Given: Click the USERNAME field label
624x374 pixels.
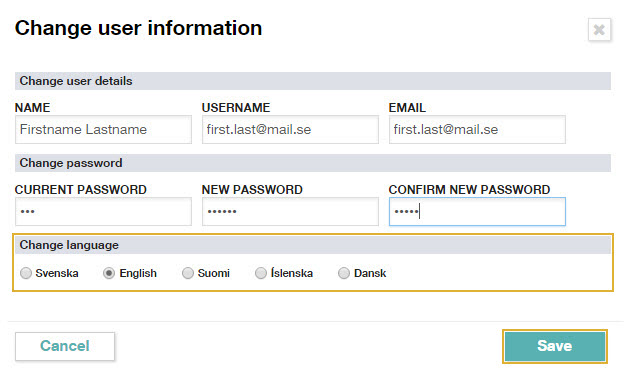Looking at the screenshot, I should pyautogui.click(x=236, y=108).
